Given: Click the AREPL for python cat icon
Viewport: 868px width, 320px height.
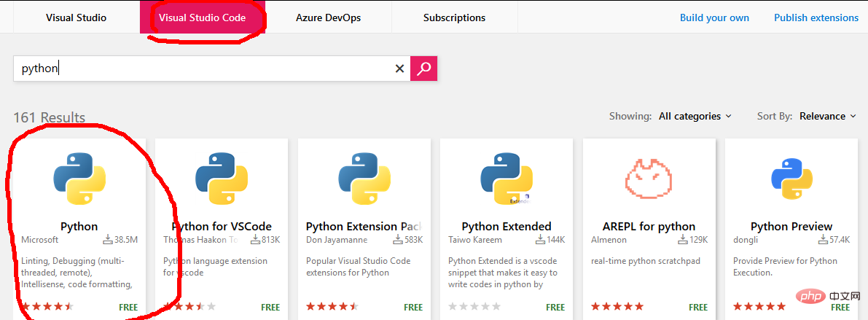Looking at the screenshot, I should (649, 179).
